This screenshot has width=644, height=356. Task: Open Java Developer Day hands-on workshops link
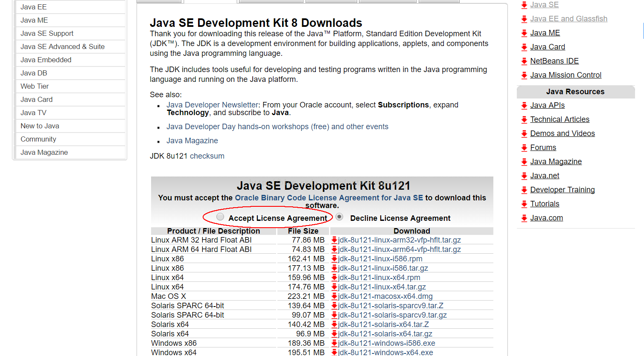click(x=277, y=127)
